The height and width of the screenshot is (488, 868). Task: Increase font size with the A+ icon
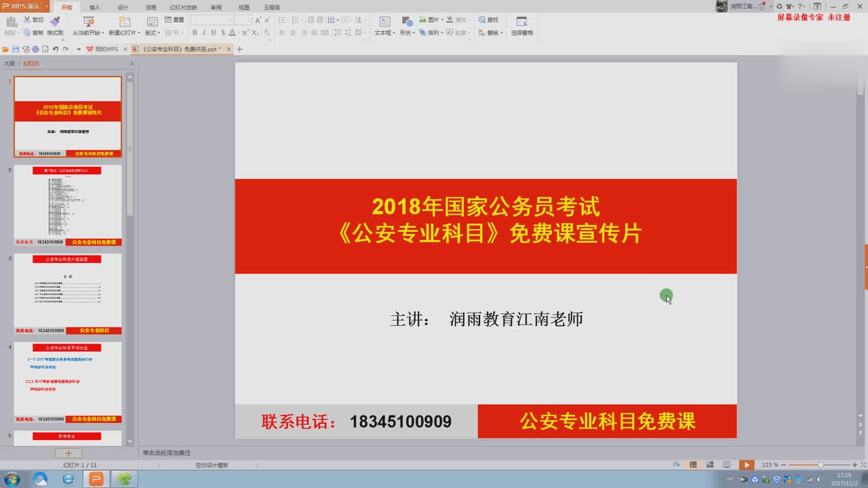click(x=258, y=20)
